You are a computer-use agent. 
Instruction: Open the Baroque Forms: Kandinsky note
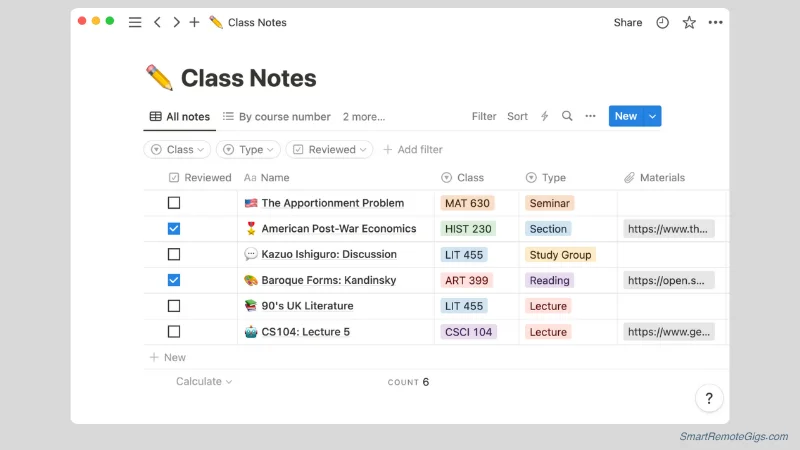329,280
